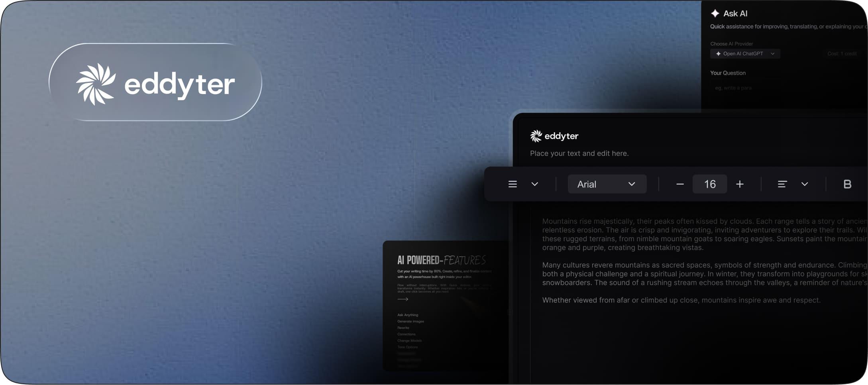The image size is (868, 385).
Task: Increase font size with plus button
Action: tap(740, 184)
